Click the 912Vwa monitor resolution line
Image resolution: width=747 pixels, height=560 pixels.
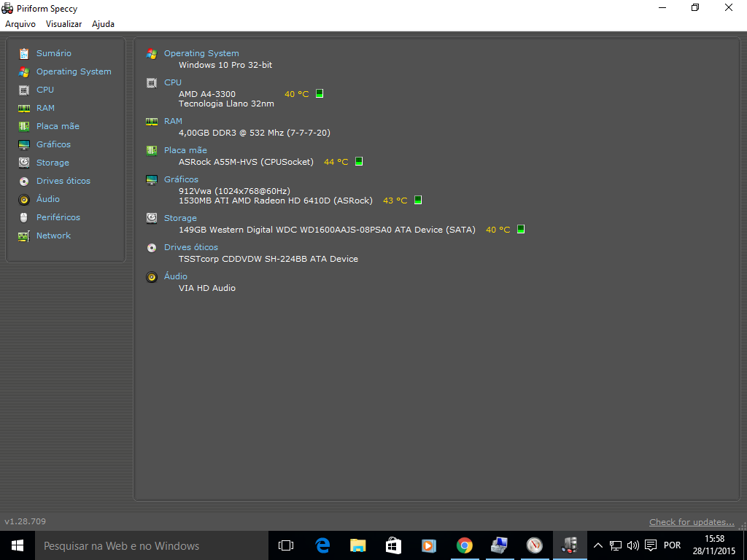(234, 191)
